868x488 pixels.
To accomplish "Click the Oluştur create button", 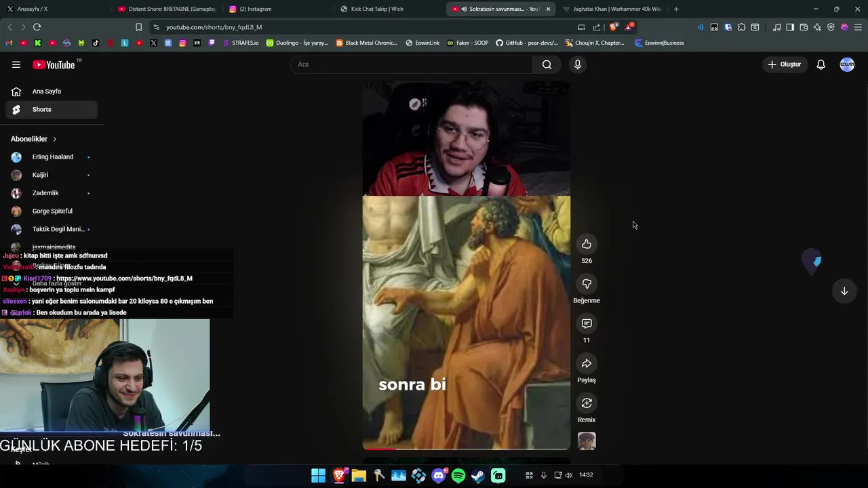I will [785, 64].
